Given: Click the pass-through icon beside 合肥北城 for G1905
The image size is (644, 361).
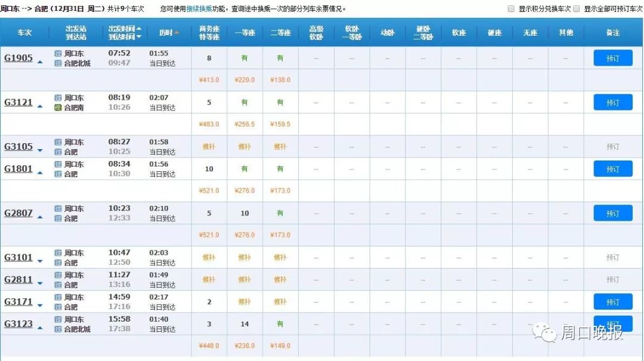Looking at the screenshot, I should tap(58, 63).
